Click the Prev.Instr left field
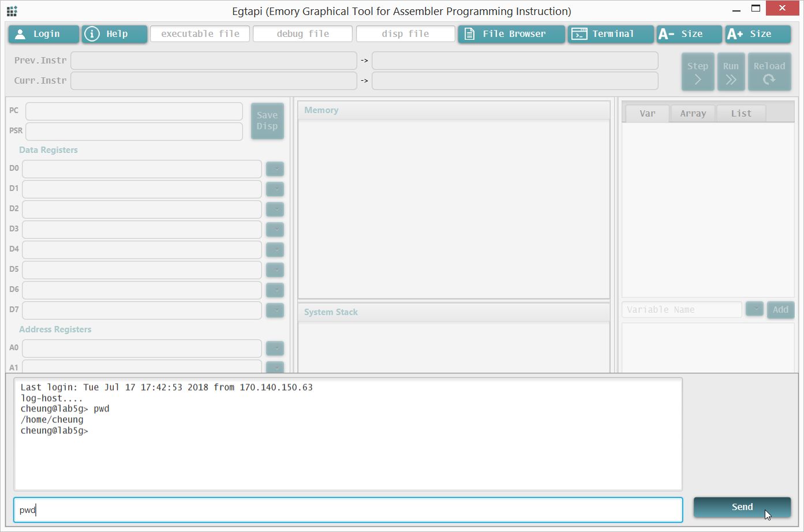The height and width of the screenshot is (532, 804). tap(214, 61)
